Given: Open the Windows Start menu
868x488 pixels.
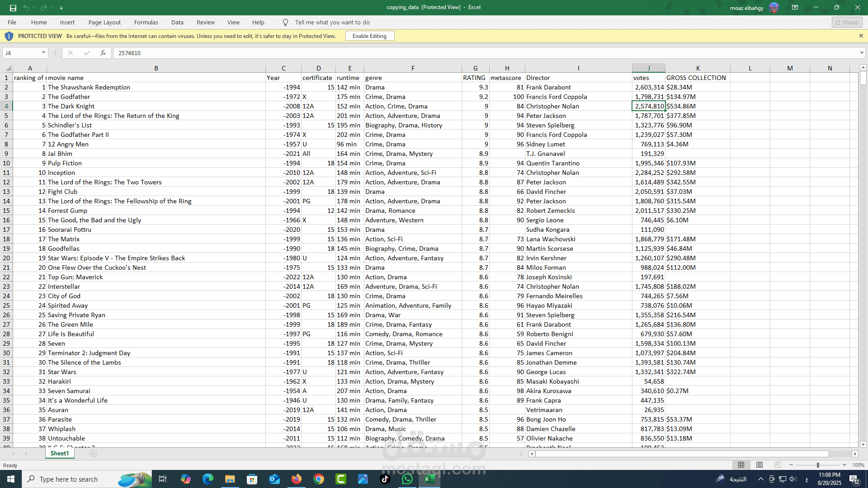Looking at the screenshot, I should pos(11,479).
